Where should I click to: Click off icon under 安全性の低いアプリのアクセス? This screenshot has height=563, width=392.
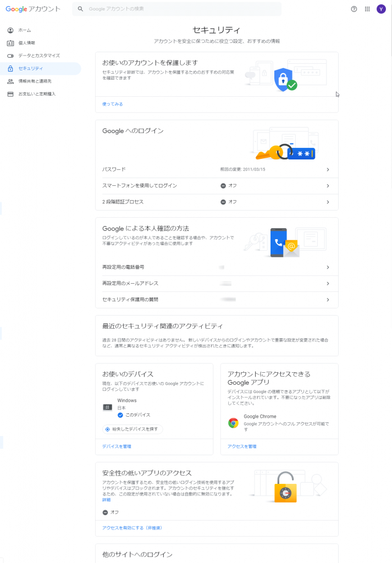click(105, 512)
